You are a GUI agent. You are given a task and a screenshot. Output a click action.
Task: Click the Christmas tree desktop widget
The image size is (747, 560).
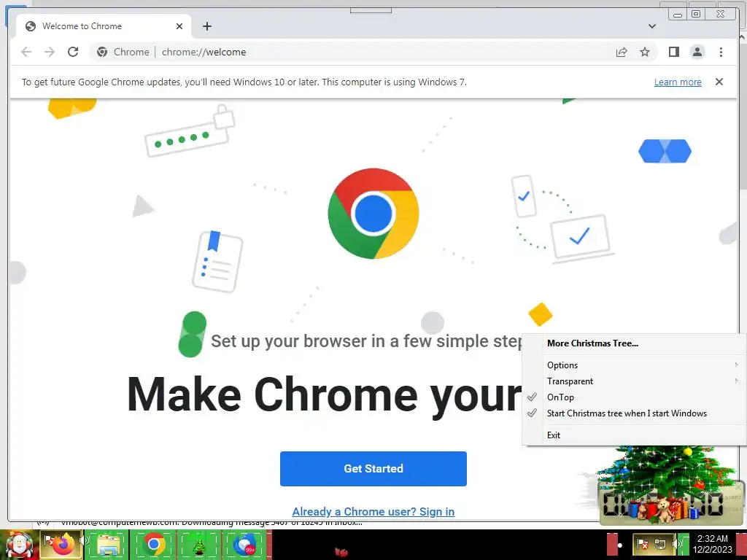[667, 485]
